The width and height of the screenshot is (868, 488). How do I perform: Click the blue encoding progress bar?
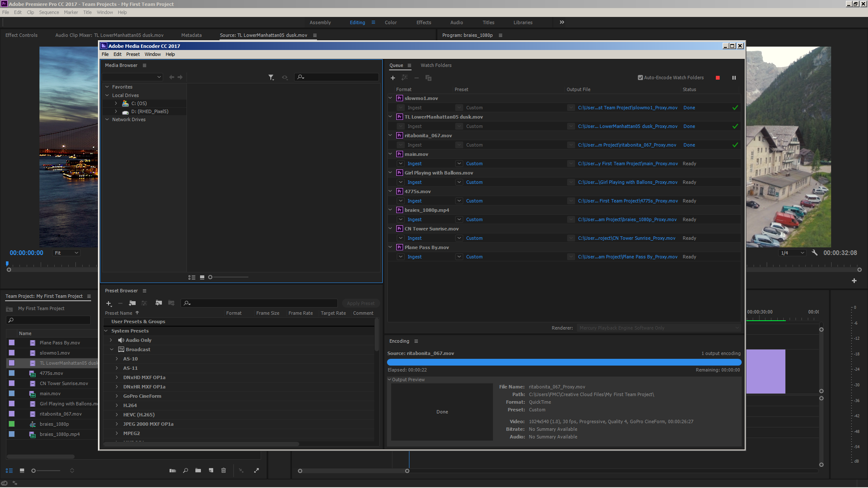564,363
